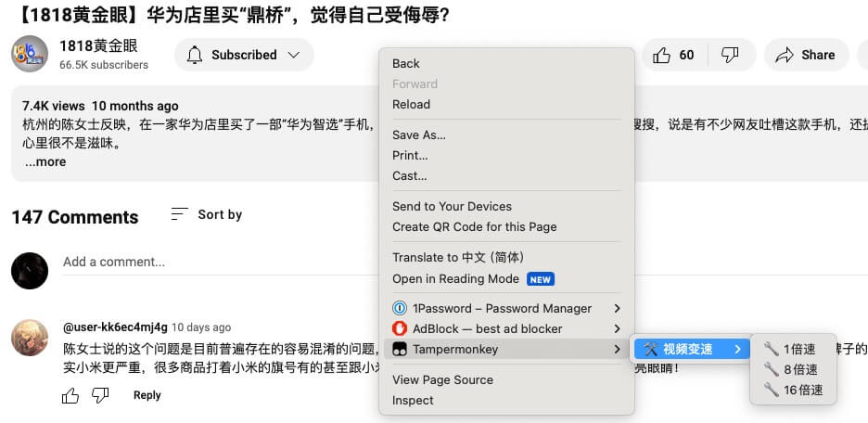Set video speed to 16倍速

(793, 390)
